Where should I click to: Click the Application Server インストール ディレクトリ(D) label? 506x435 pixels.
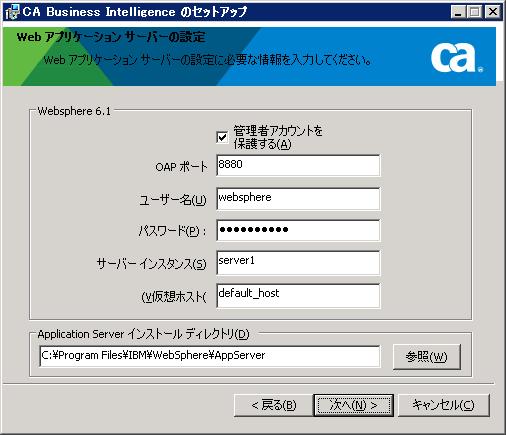coord(143,334)
